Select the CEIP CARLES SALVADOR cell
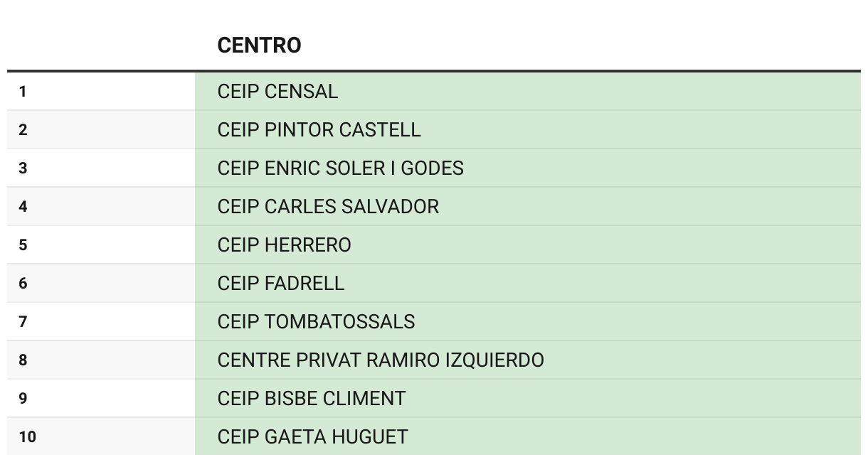The width and height of the screenshot is (868, 462). pyautogui.click(x=528, y=207)
